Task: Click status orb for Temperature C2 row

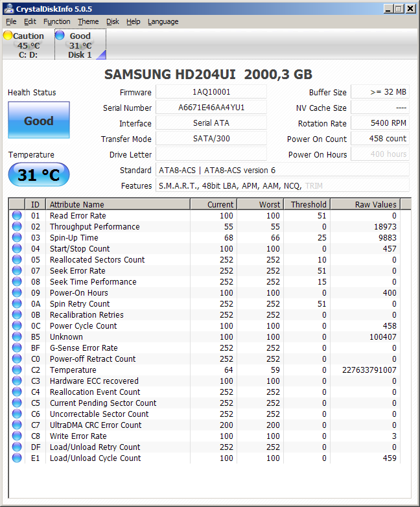Action: pos(17,370)
